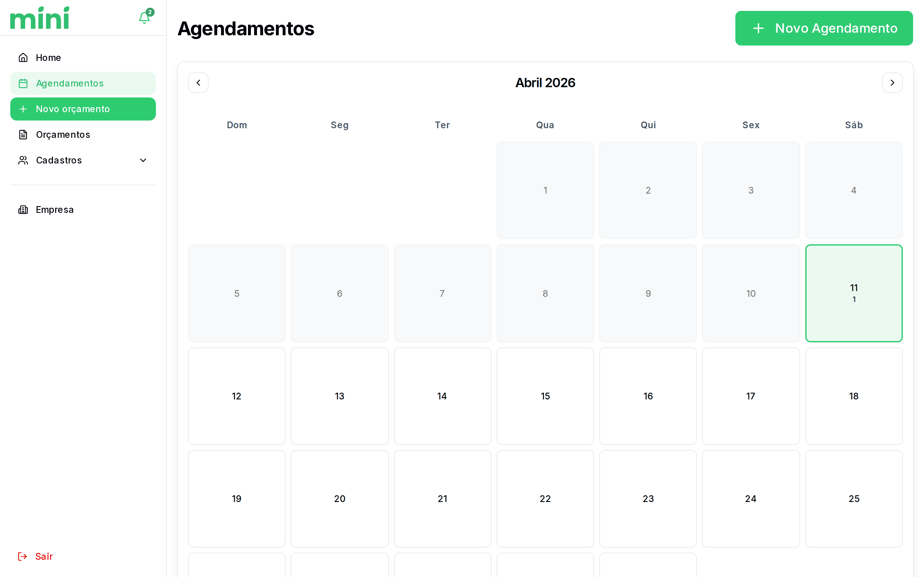This screenshot has width=924, height=577.
Task: Select day 15 in the calendar
Action: 545,396
